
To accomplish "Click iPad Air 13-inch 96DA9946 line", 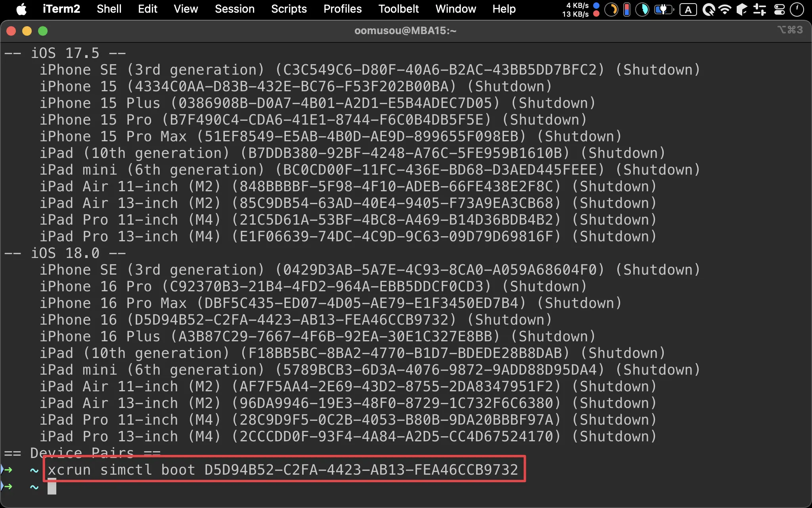I will click(x=348, y=403).
